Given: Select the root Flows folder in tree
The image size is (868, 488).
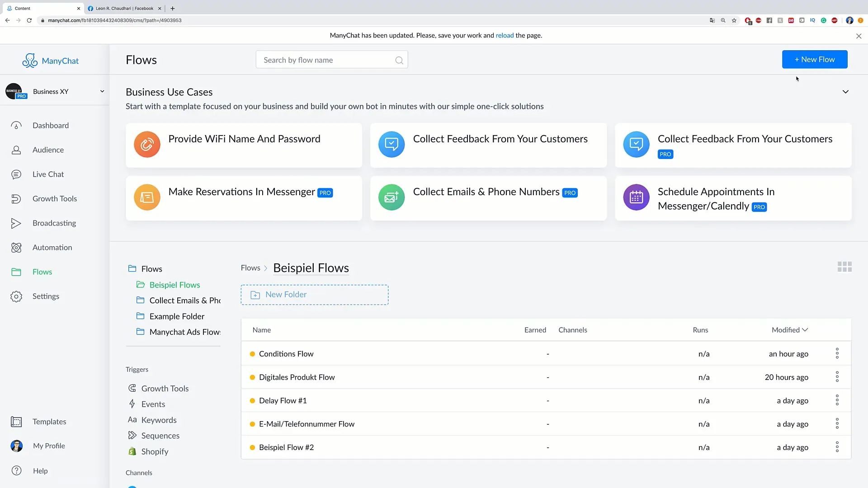Looking at the screenshot, I should coord(151,269).
